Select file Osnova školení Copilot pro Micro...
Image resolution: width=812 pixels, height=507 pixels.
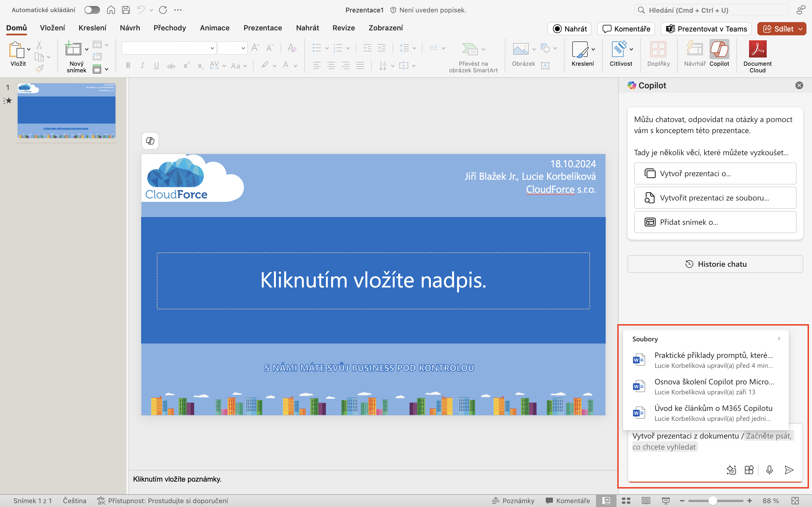[x=706, y=386]
